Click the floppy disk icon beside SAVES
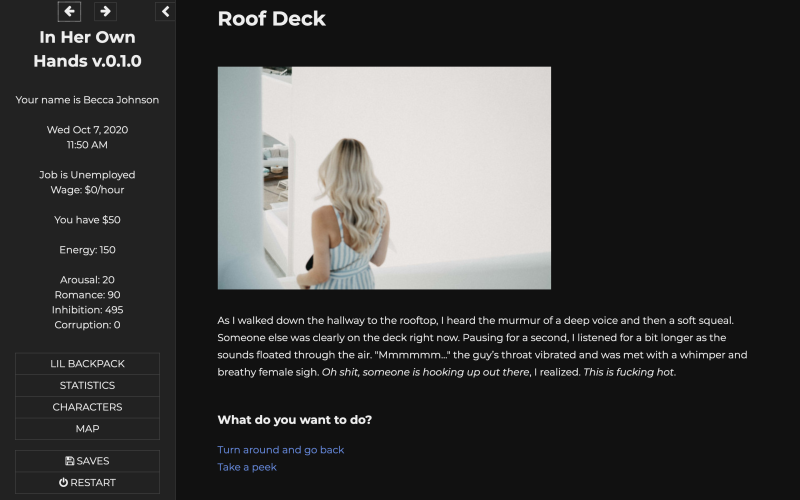This screenshot has width=800, height=500. click(69, 461)
